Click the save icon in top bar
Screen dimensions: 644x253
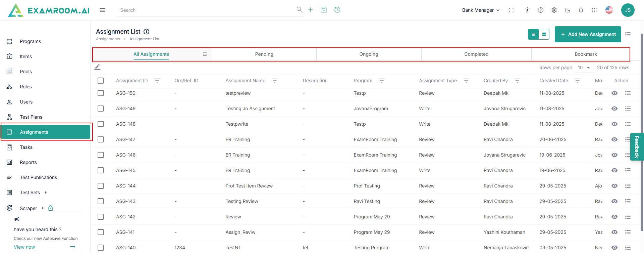tap(324, 10)
